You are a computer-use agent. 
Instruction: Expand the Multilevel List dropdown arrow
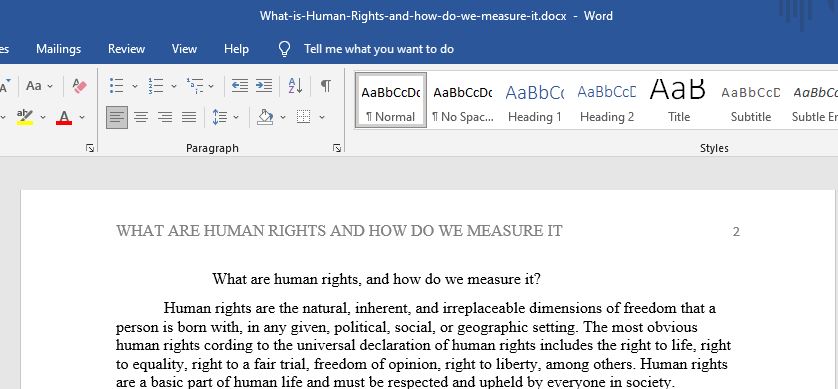[x=211, y=86]
